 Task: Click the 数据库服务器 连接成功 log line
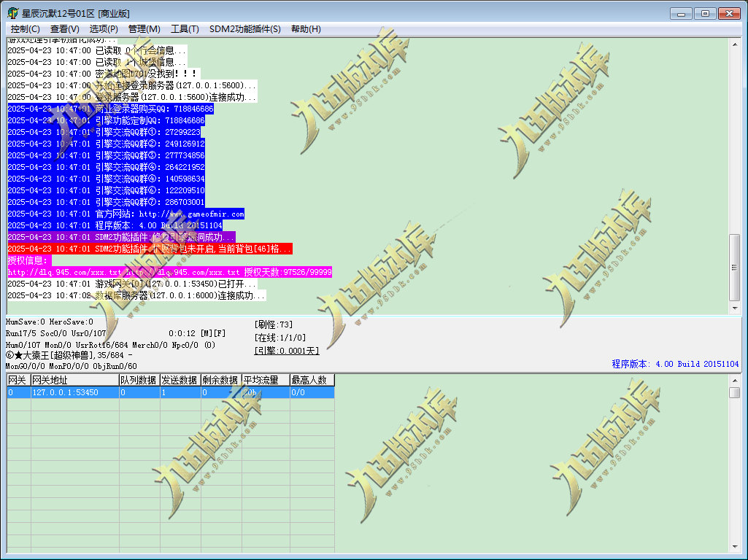coord(137,295)
